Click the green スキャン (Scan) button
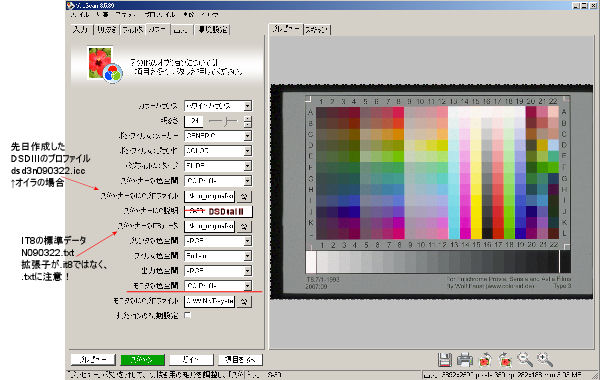Screen dimensions: 600x380 [x=142, y=360]
